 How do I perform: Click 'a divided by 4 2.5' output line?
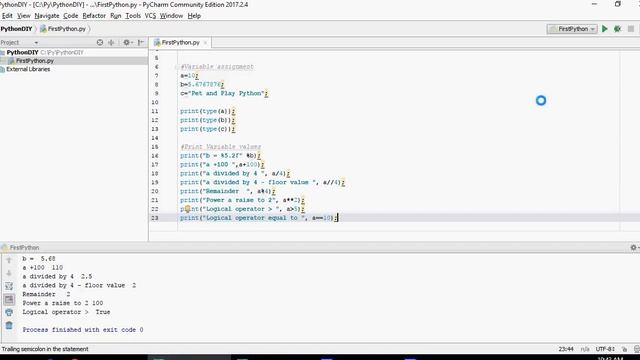pyautogui.click(x=57, y=276)
